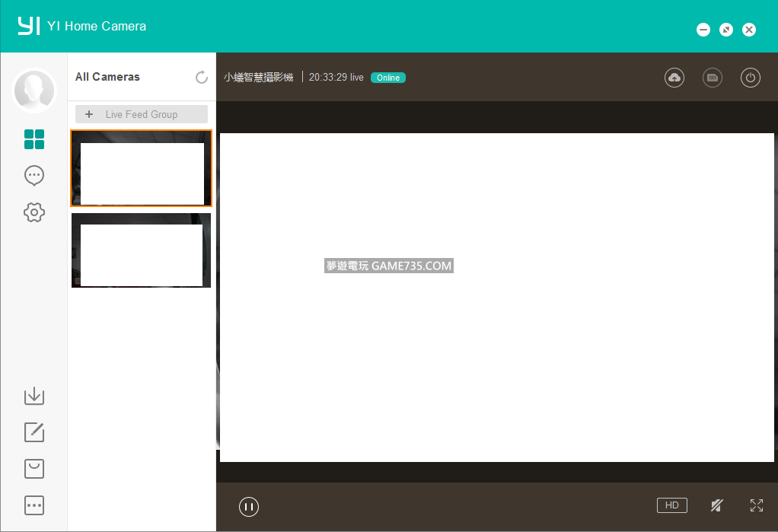Screen dimensions: 778x532
Task: Add a new Live Feed Group
Action: coord(142,114)
